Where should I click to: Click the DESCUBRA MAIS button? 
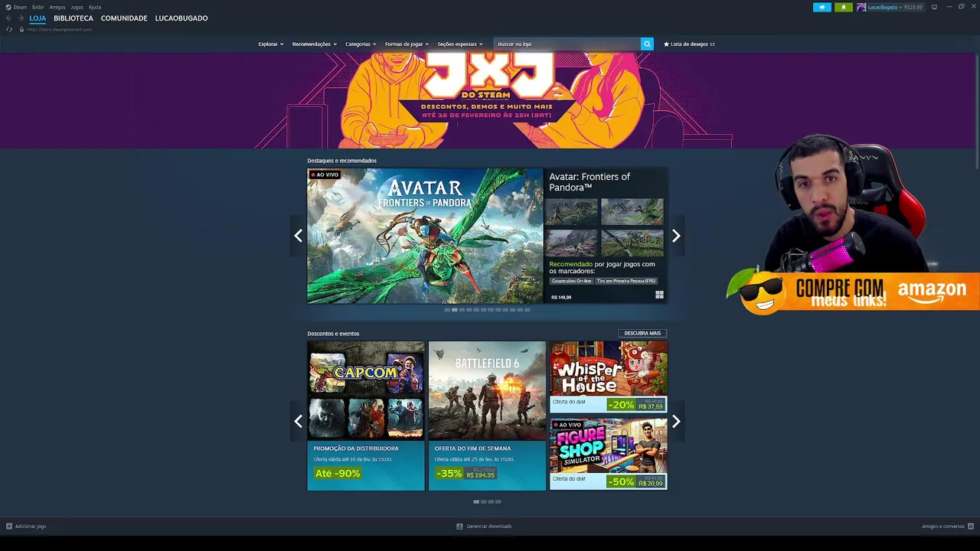click(642, 333)
